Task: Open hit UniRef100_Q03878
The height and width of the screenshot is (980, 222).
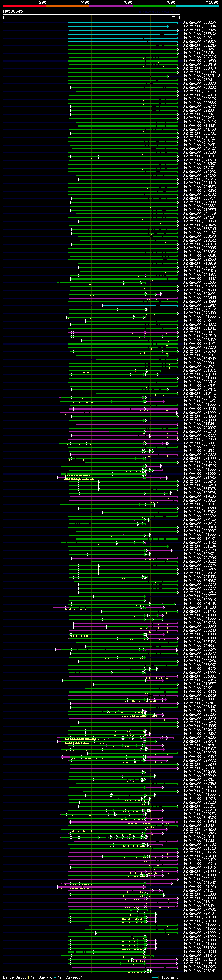Action: coord(199,84)
